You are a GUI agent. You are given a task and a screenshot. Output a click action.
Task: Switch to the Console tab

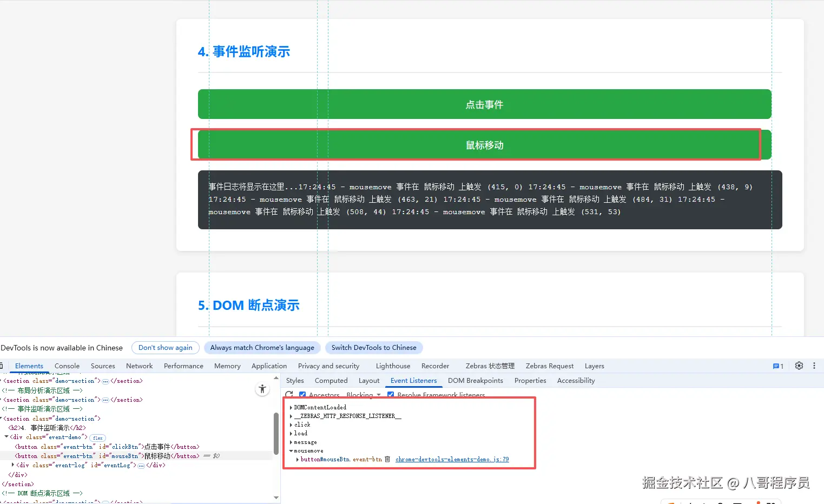[x=67, y=366]
